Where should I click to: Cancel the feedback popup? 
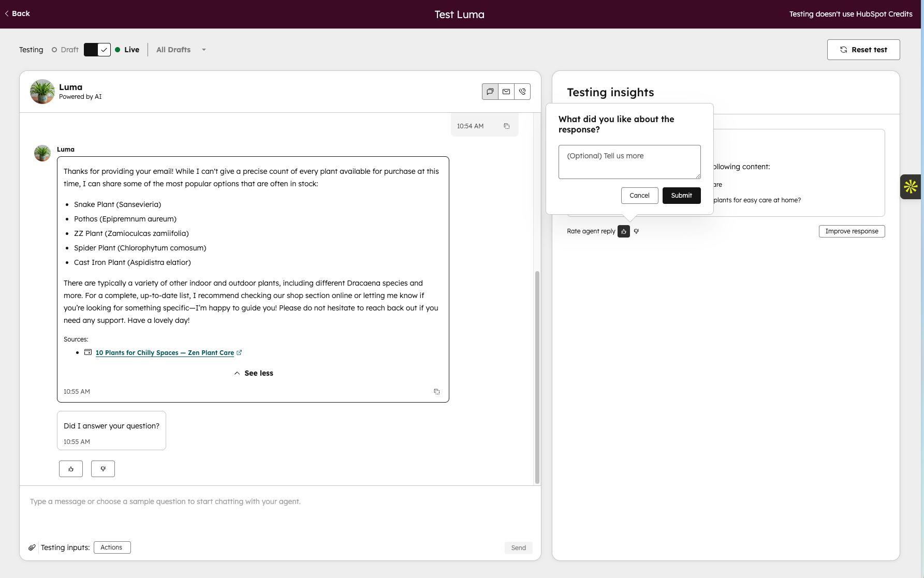click(x=639, y=196)
